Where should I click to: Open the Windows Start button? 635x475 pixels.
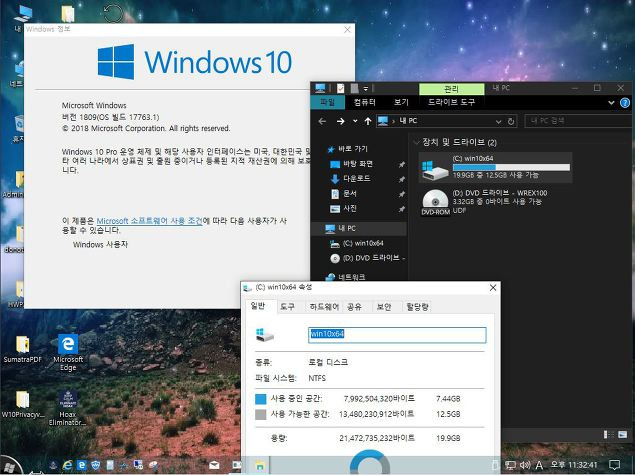[10, 466]
